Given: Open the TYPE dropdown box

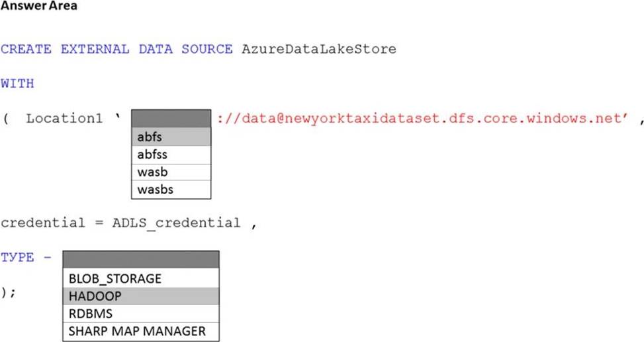Looking at the screenshot, I should coord(141,258).
